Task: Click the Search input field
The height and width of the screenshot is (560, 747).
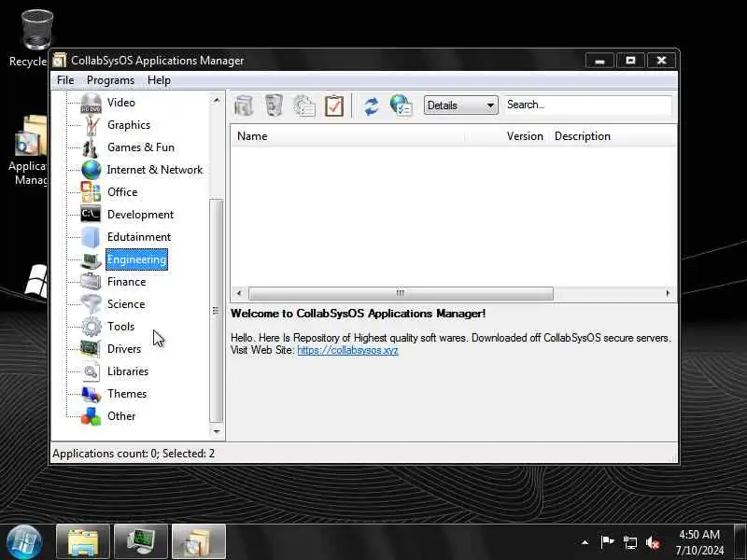Action: point(588,105)
